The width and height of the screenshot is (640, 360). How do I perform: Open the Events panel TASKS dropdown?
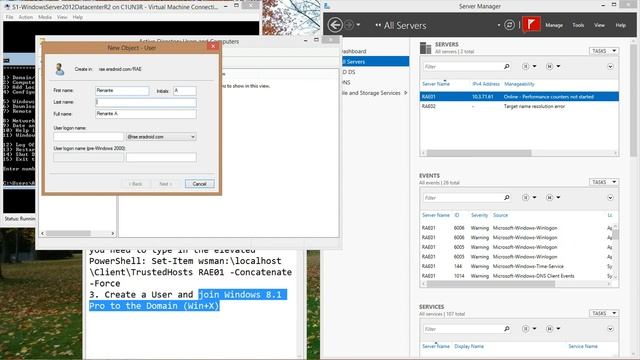coord(603,182)
